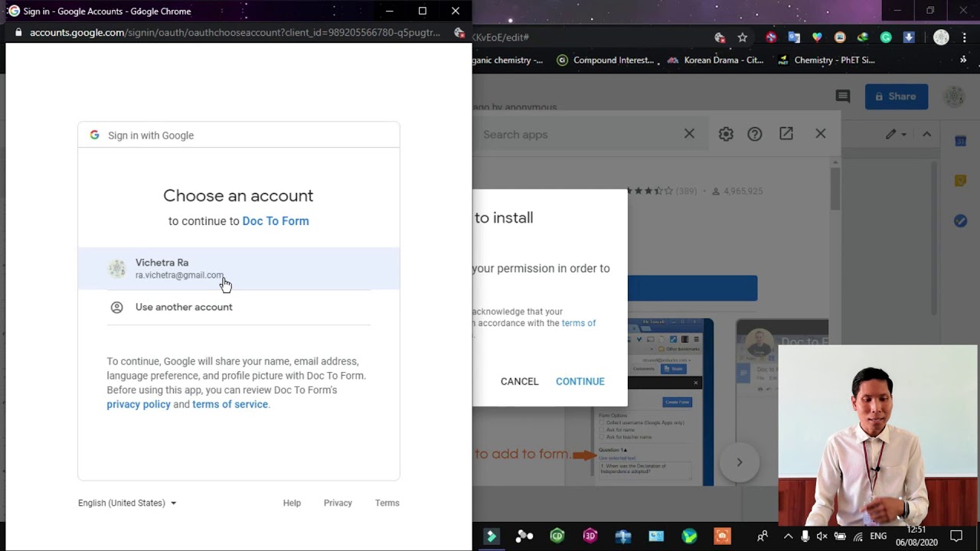Image resolution: width=980 pixels, height=551 pixels.
Task: Expand the editing mode pencil dropdown
Action: click(896, 134)
